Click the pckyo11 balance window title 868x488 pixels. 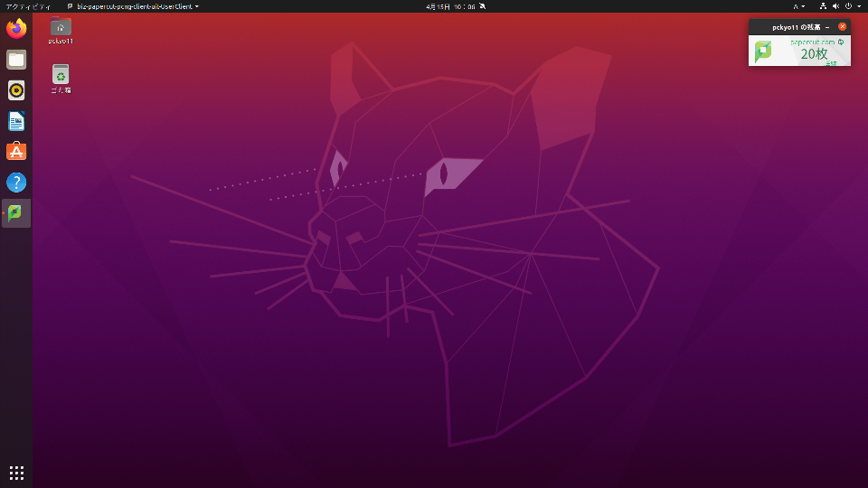(796, 27)
